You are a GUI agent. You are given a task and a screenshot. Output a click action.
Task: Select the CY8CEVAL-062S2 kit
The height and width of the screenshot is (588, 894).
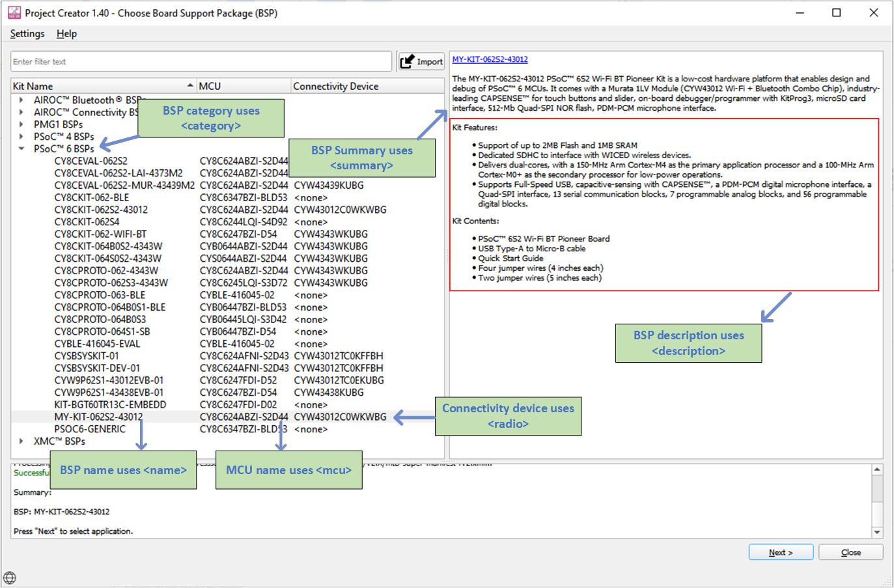91,161
